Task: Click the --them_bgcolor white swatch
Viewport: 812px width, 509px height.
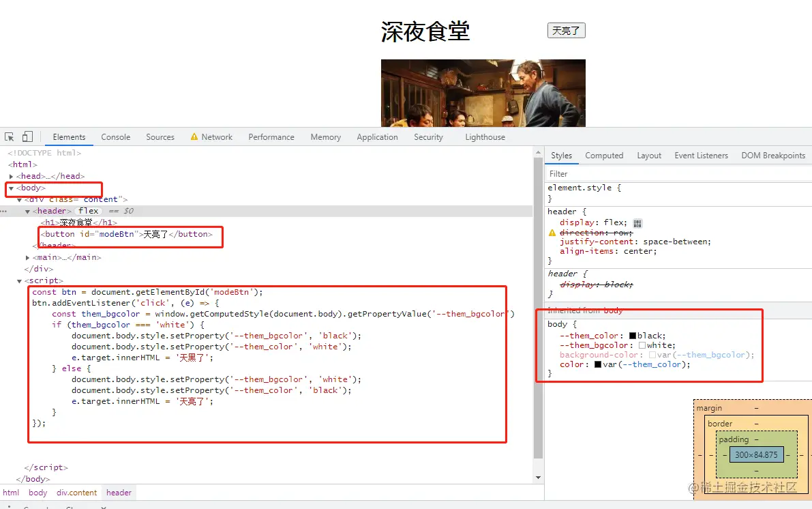Action: point(642,345)
